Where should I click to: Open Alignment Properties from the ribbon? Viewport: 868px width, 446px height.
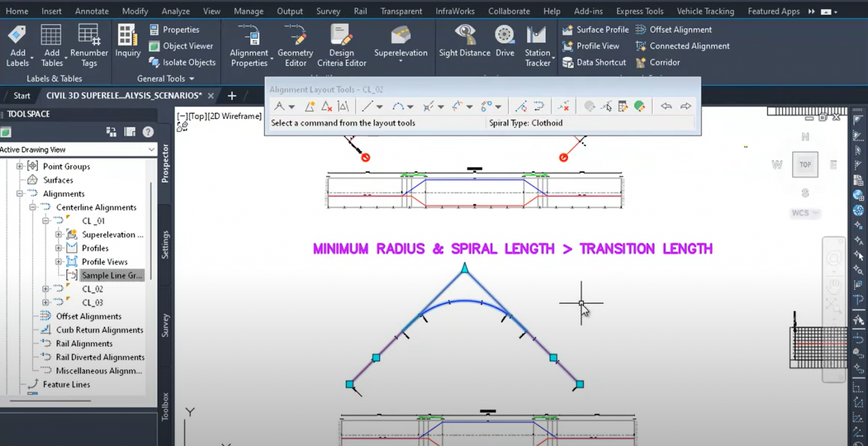[x=249, y=36]
